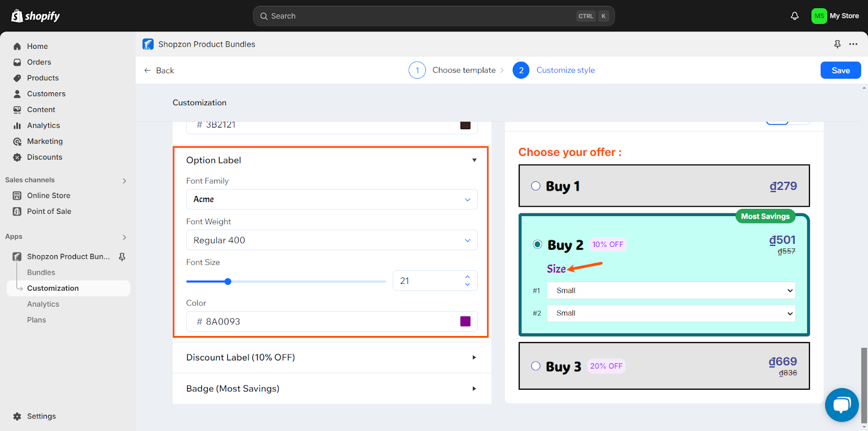Click the Most Savings badge
The width and height of the screenshot is (868, 431).
coord(765,216)
